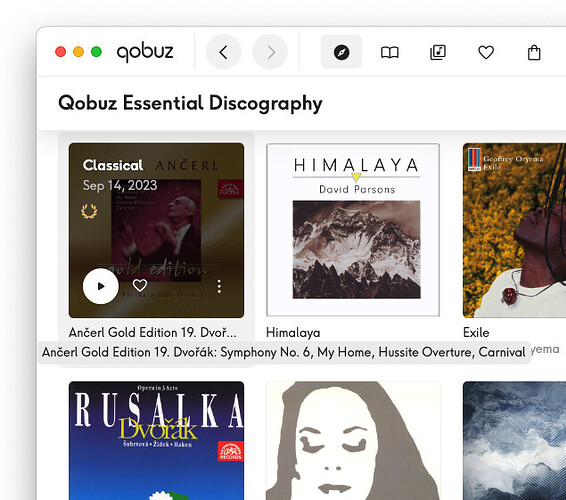Go forward with the right arrow button
Screen dimensions: 566x500
(x=270, y=52)
